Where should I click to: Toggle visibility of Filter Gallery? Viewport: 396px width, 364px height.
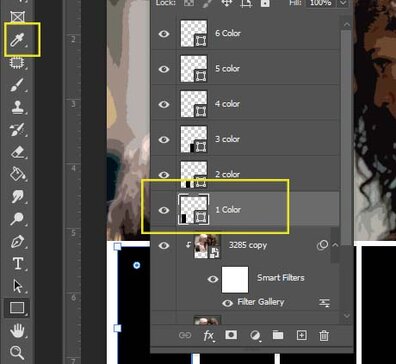click(227, 303)
